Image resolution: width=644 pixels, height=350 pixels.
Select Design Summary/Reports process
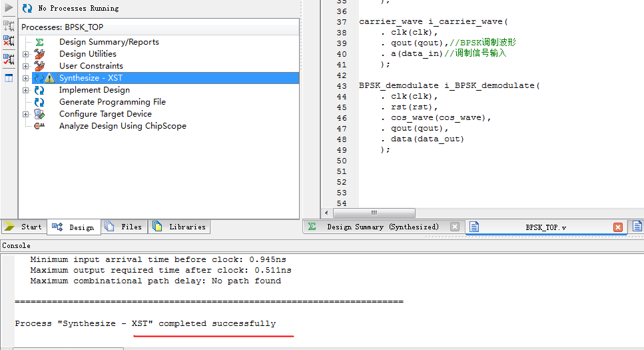click(x=109, y=42)
